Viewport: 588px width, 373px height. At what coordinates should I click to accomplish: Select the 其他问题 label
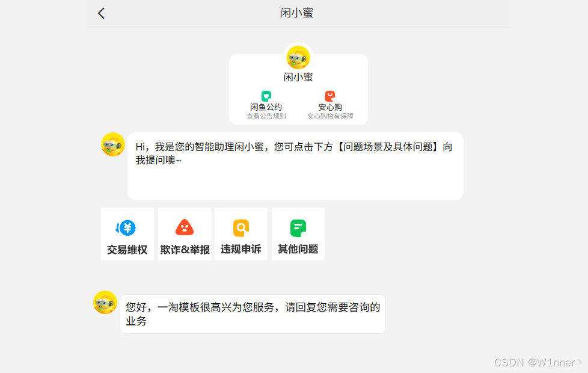pos(298,249)
